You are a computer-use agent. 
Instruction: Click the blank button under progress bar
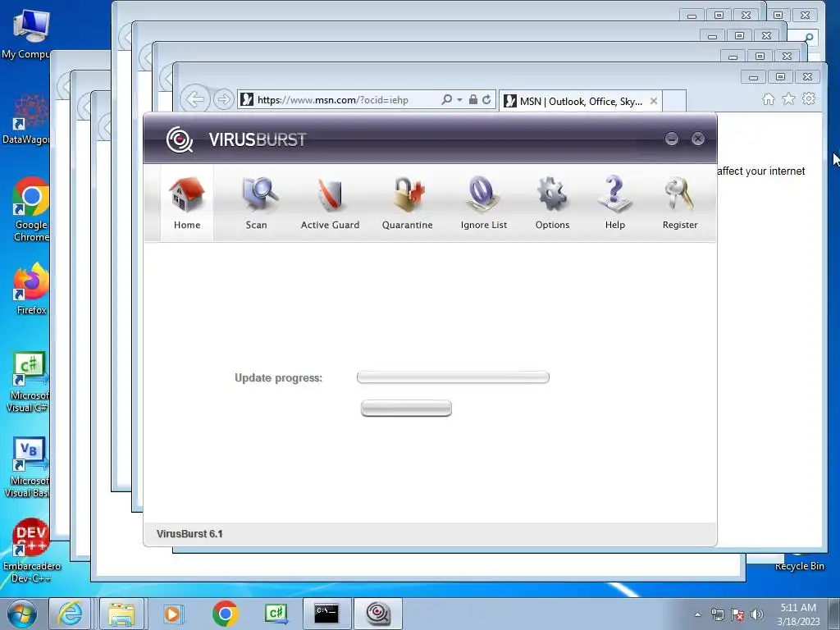coord(406,409)
